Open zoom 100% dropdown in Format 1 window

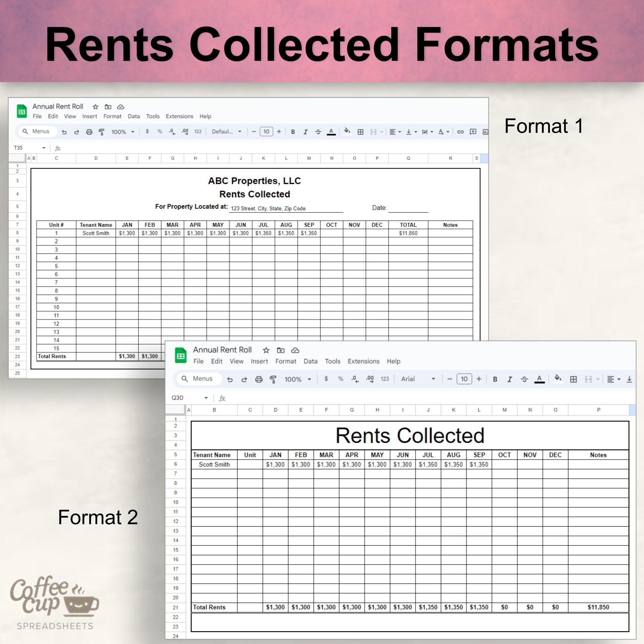pos(123,132)
